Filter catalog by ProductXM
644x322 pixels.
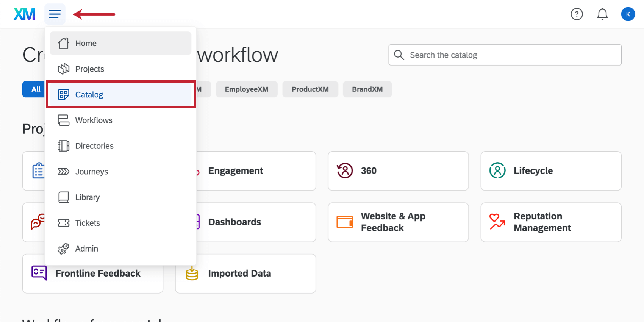pos(310,89)
